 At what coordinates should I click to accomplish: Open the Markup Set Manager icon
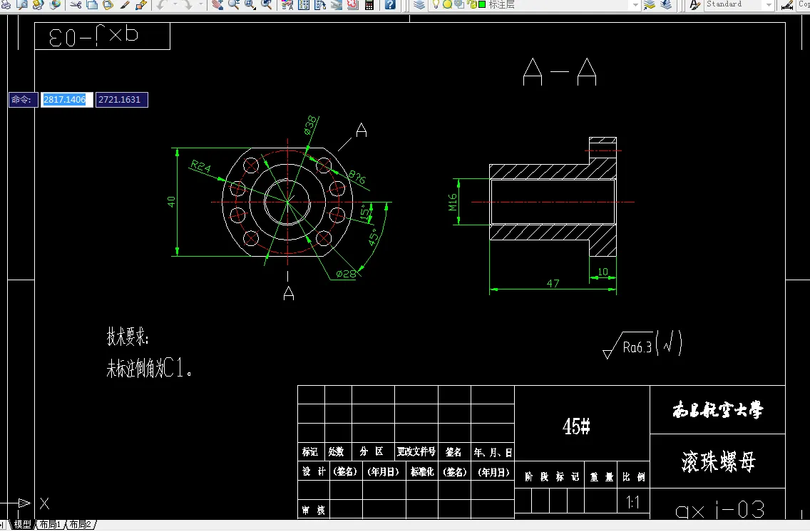pos(353,5)
